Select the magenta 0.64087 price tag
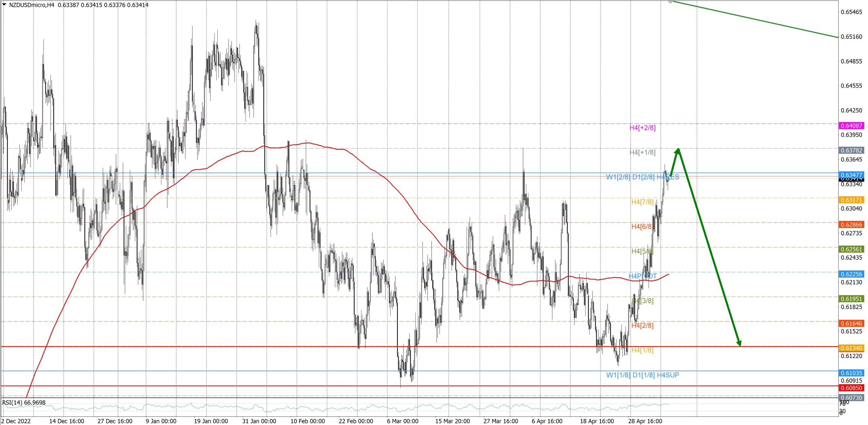The width and height of the screenshot is (868, 425). (x=851, y=126)
